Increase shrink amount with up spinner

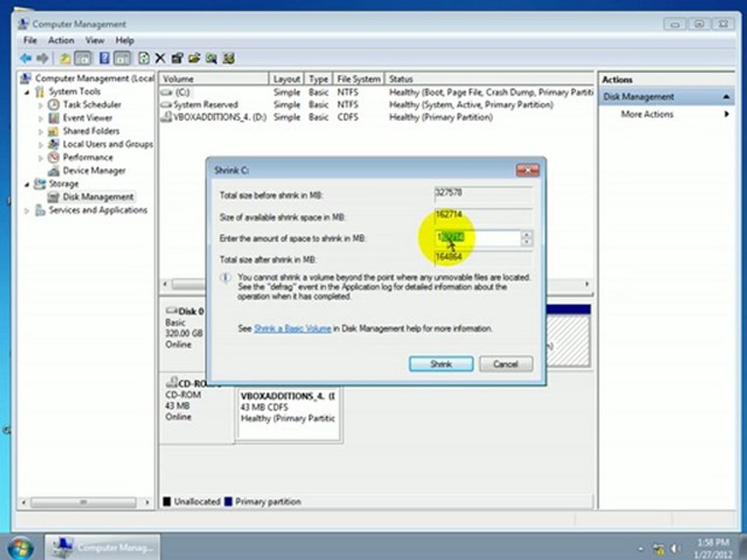pyautogui.click(x=527, y=234)
